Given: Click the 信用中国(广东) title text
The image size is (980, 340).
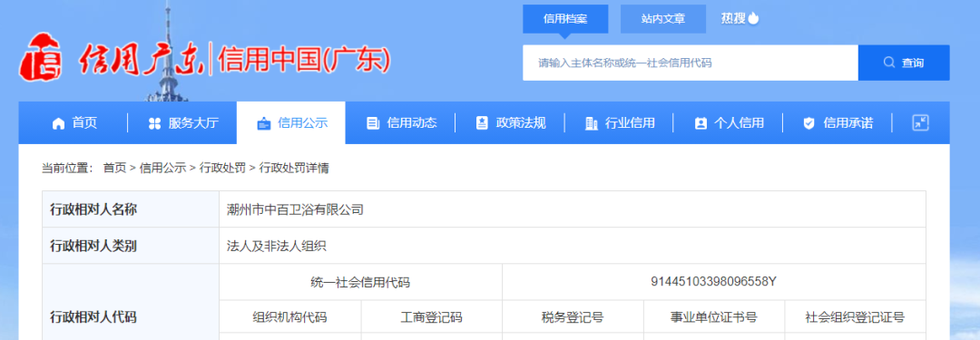Looking at the screenshot, I should pos(304,61).
